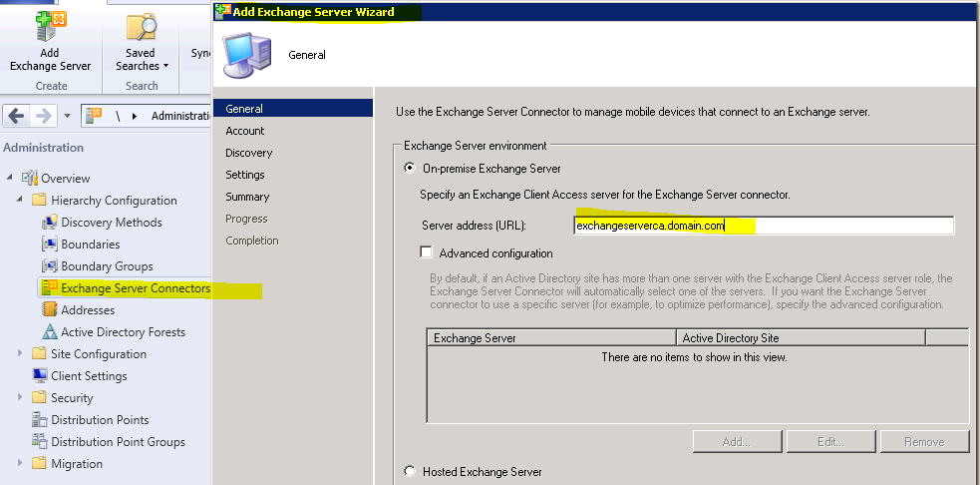The image size is (980, 485).
Task: Click the Back navigation arrow
Action: click(16, 116)
